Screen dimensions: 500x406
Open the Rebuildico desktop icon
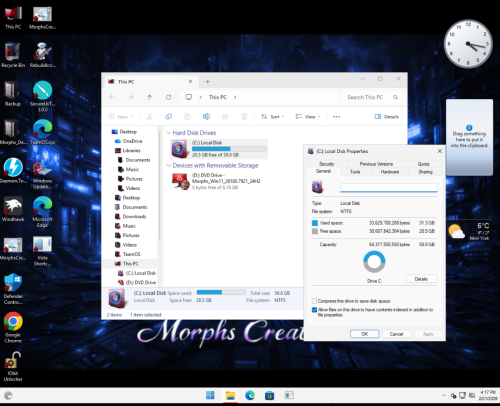[42, 55]
